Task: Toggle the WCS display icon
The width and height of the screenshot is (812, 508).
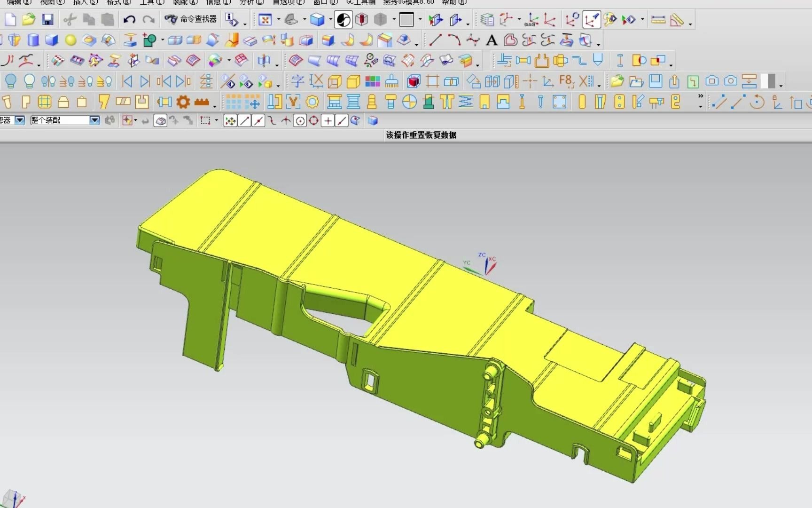Action: 591,20
